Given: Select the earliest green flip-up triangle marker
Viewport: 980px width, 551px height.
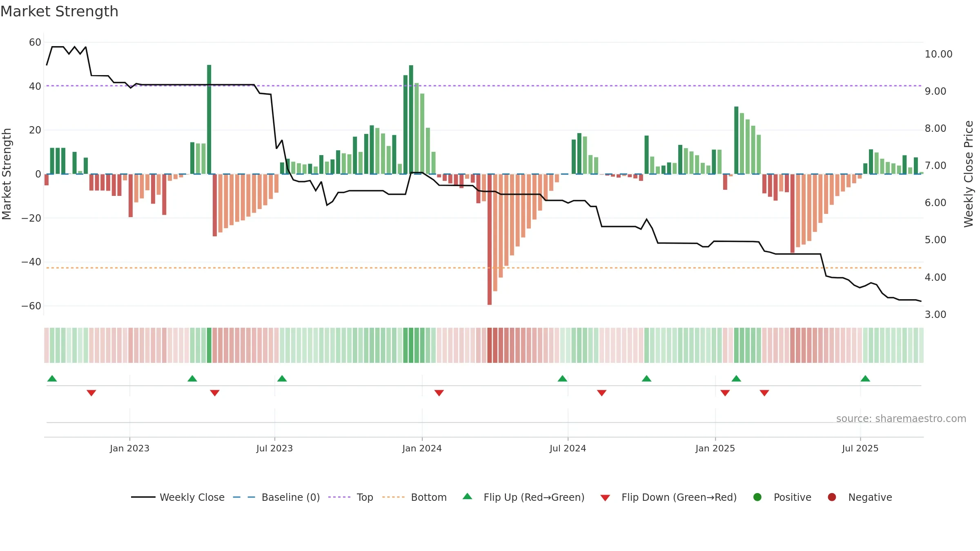Looking at the screenshot, I should (52, 378).
